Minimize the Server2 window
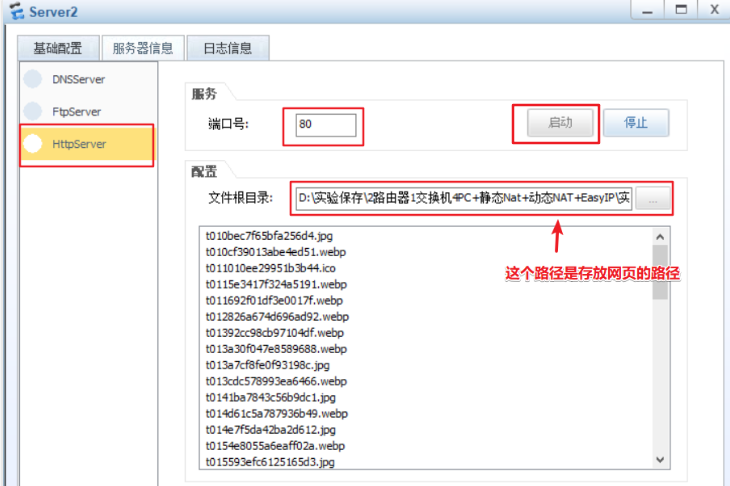730x486 pixels. [x=647, y=9]
